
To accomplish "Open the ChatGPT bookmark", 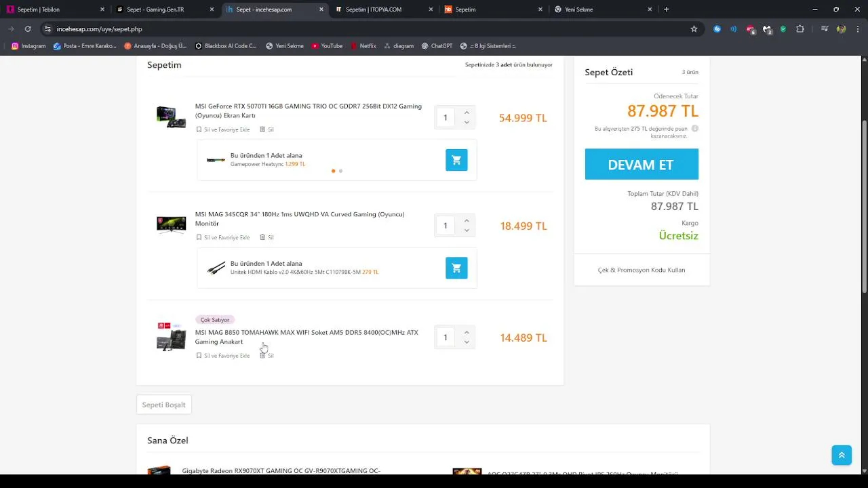I will 437,46.
